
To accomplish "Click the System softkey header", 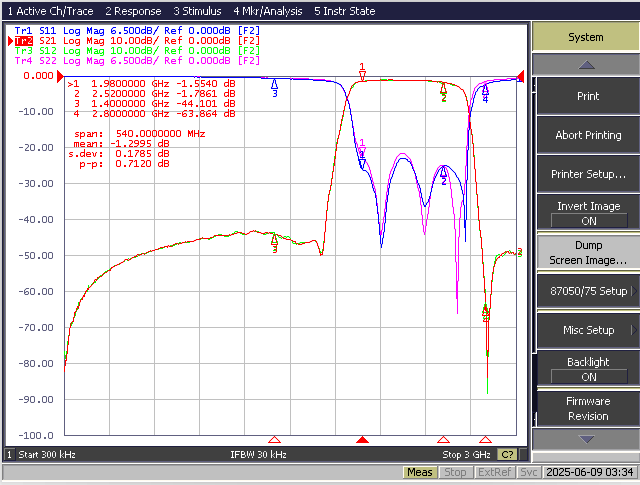I will click(x=586, y=37).
